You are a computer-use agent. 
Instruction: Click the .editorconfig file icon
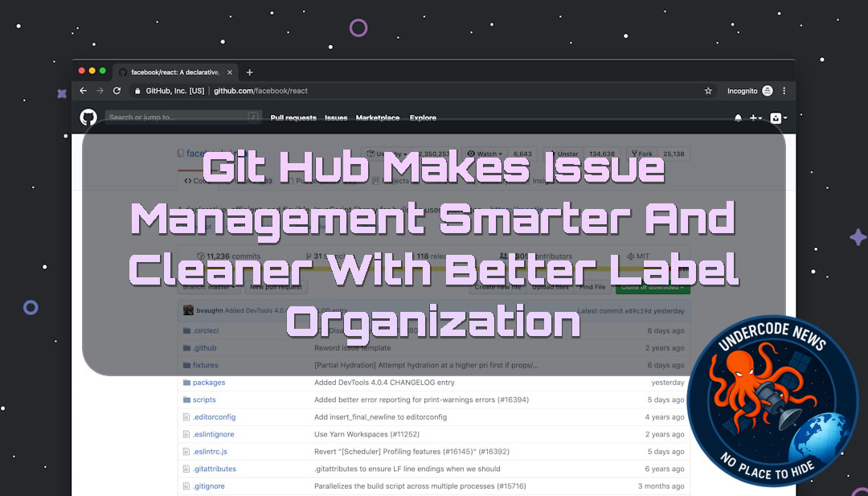point(186,417)
